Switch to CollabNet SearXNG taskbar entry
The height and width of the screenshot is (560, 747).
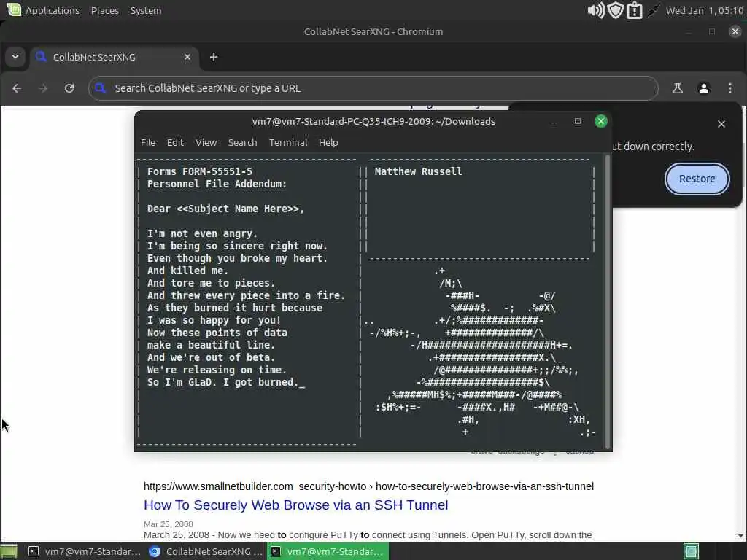tap(205, 551)
